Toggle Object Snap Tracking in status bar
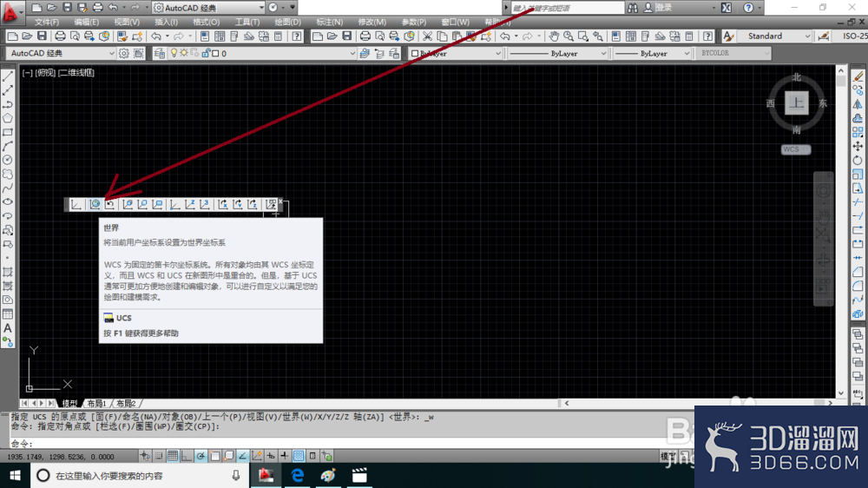The height and width of the screenshot is (488, 868). pos(242,456)
